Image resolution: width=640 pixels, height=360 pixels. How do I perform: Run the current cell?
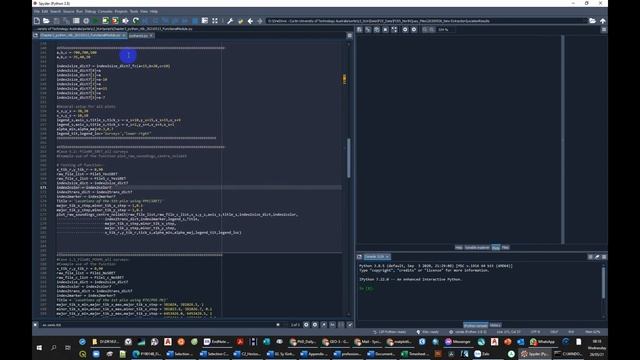105,20
